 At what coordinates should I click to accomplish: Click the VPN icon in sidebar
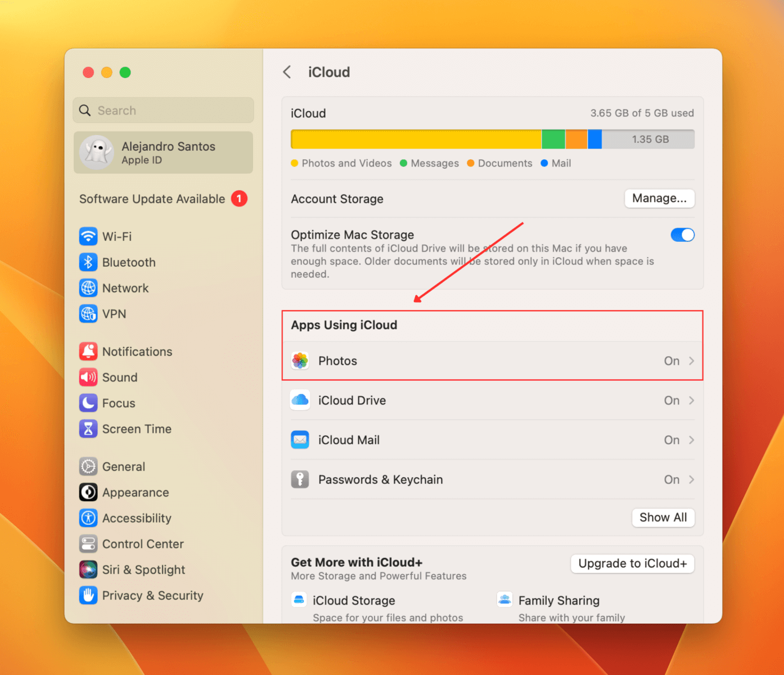click(x=88, y=314)
